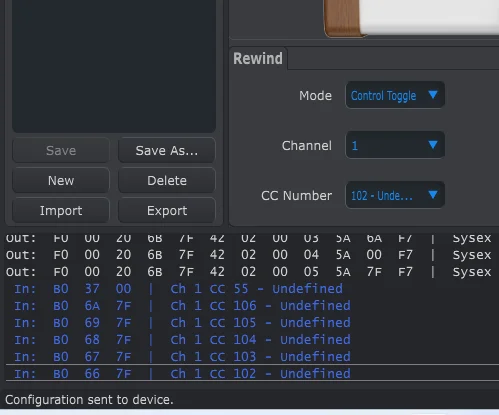Viewport: 499px width, 415px height.
Task: Expand the CC Number dropdown
Action: pos(395,195)
